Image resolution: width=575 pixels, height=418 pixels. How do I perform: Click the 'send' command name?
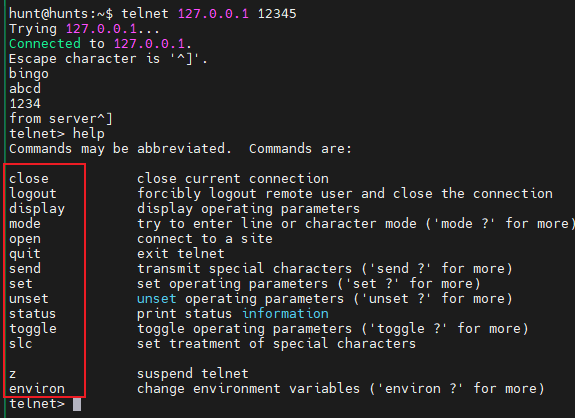click(25, 269)
